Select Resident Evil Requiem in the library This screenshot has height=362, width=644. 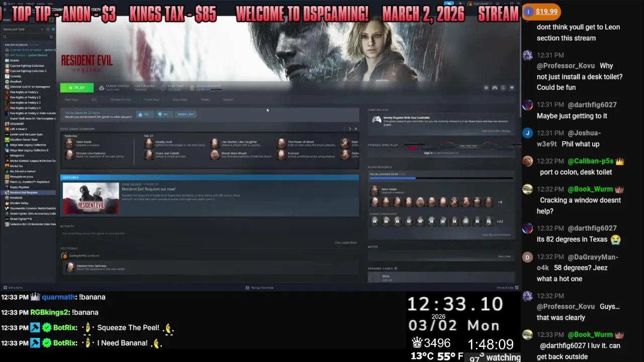click(x=29, y=192)
